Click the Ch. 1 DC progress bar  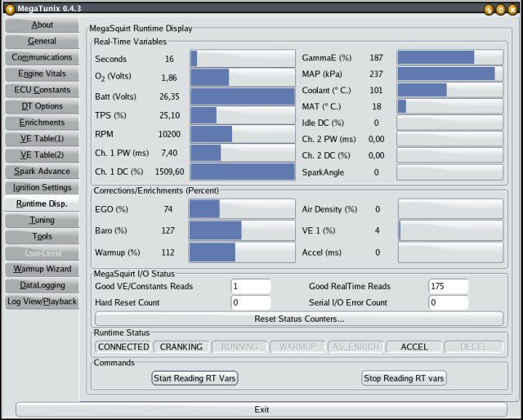point(243,172)
